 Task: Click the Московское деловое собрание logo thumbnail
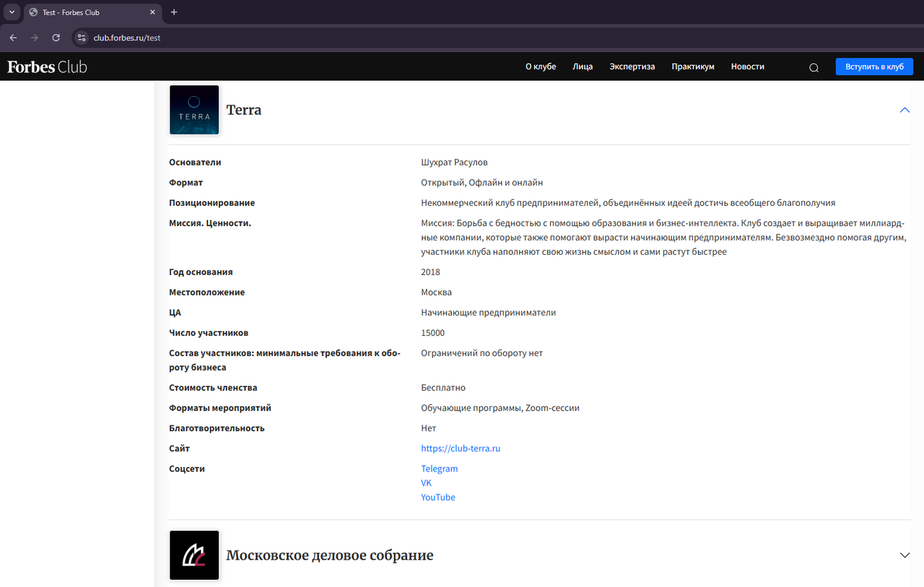pyautogui.click(x=194, y=555)
